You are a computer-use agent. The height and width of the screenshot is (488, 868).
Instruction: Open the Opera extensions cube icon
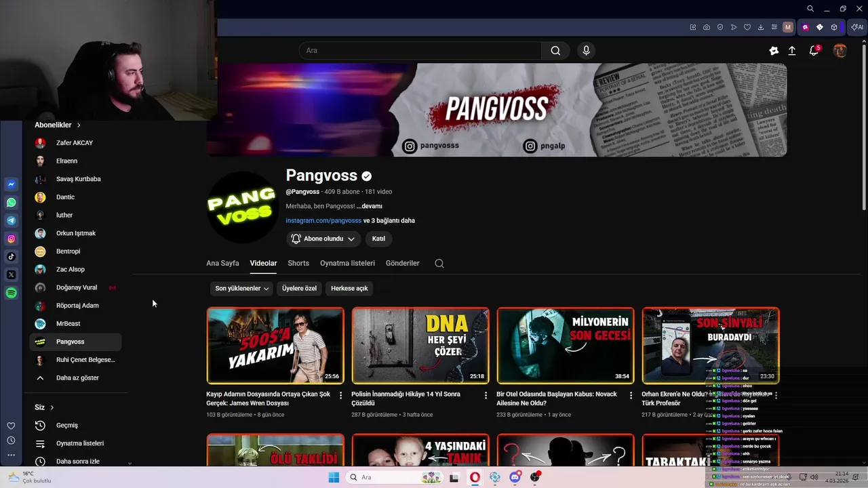tap(834, 27)
